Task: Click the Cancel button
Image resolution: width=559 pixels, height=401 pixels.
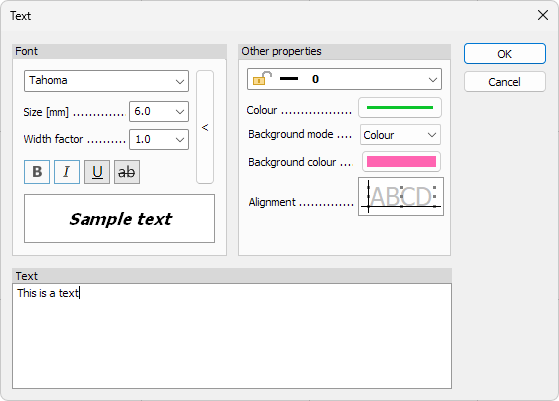Action: click(x=505, y=82)
